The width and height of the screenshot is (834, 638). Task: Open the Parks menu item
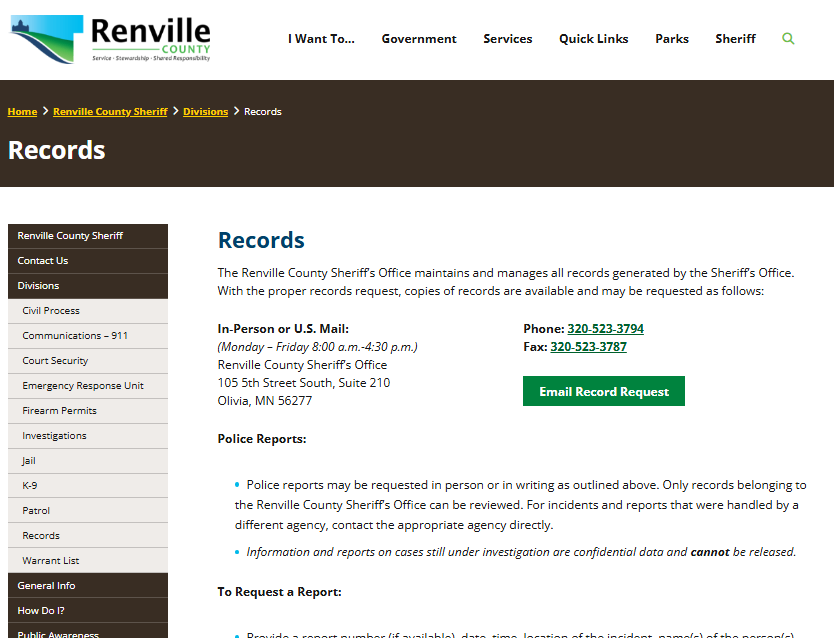tap(671, 39)
